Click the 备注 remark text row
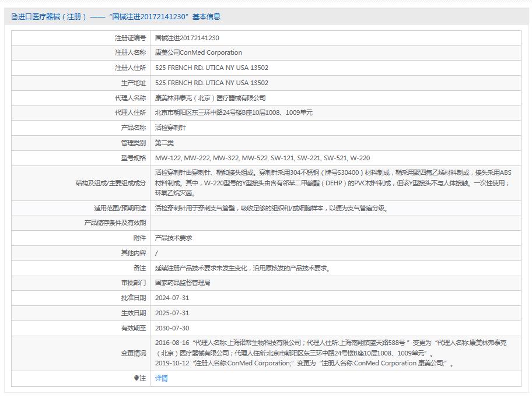This screenshot has height=398, width=532. tap(242, 267)
